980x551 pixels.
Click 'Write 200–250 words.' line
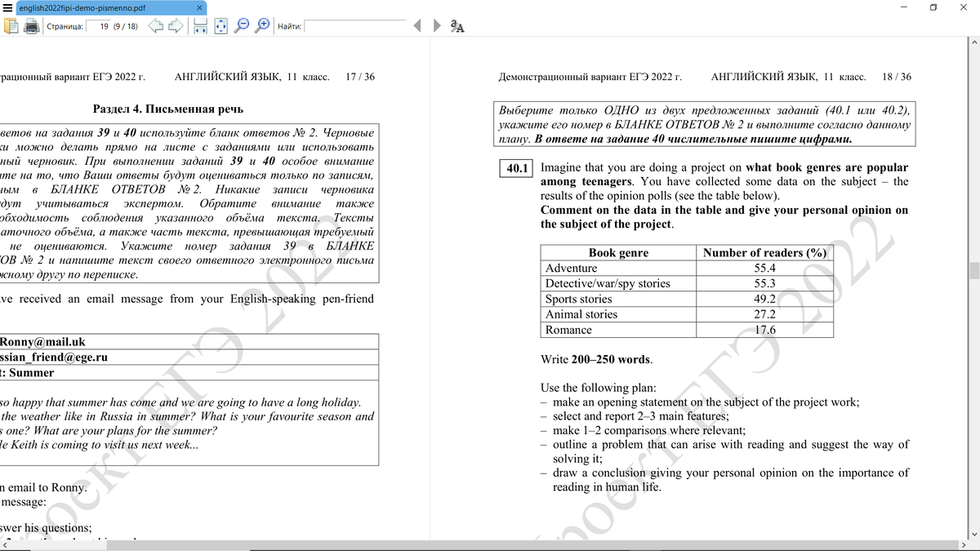596,359
